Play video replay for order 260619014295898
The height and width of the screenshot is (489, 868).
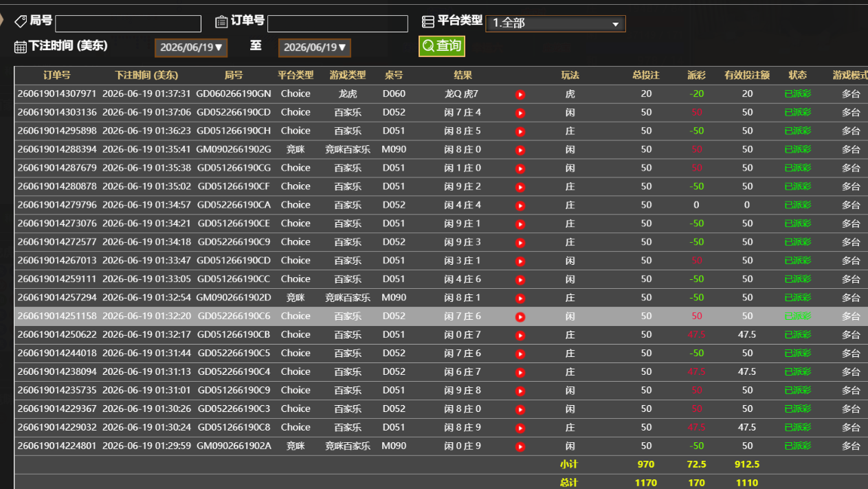coord(520,131)
